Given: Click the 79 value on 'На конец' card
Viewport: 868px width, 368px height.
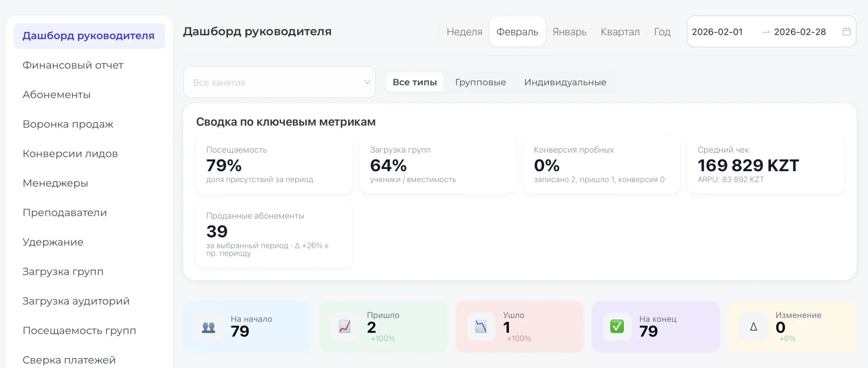Looking at the screenshot, I should point(648,331).
